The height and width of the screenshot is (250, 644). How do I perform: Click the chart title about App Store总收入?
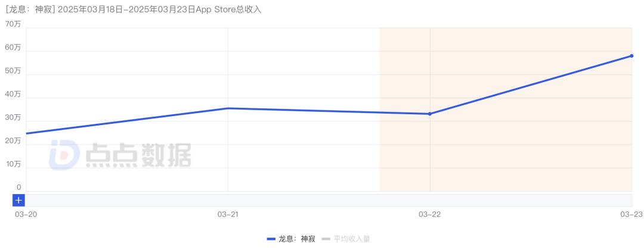click(x=133, y=10)
